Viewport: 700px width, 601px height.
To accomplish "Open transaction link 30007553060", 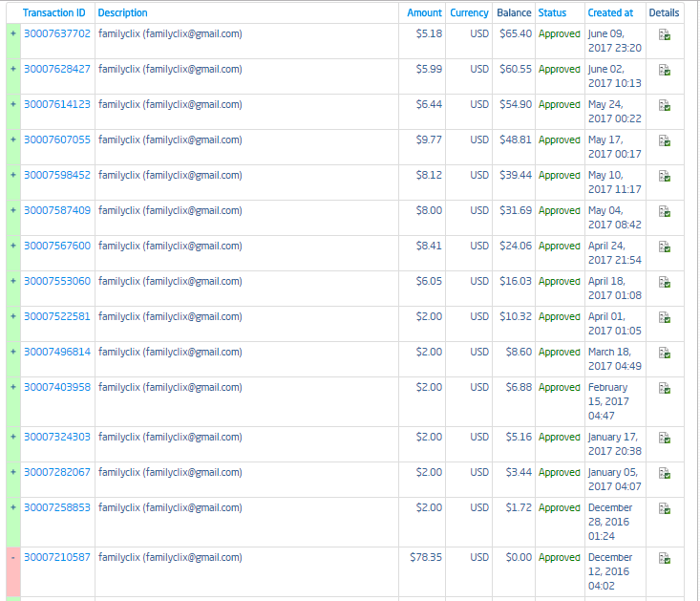I will pyautogui.click(x=57, y=281).
